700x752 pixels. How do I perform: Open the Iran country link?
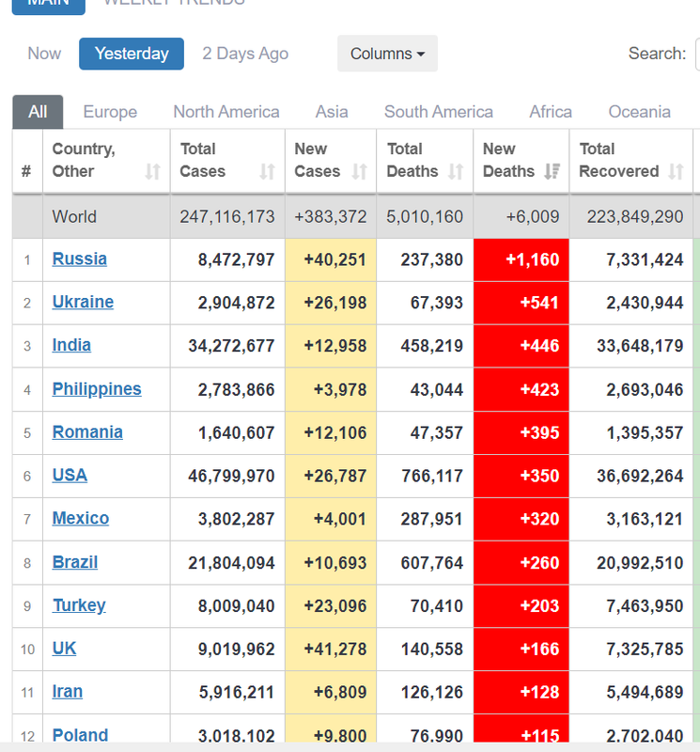pyautogui.click(x=67, y=692)
